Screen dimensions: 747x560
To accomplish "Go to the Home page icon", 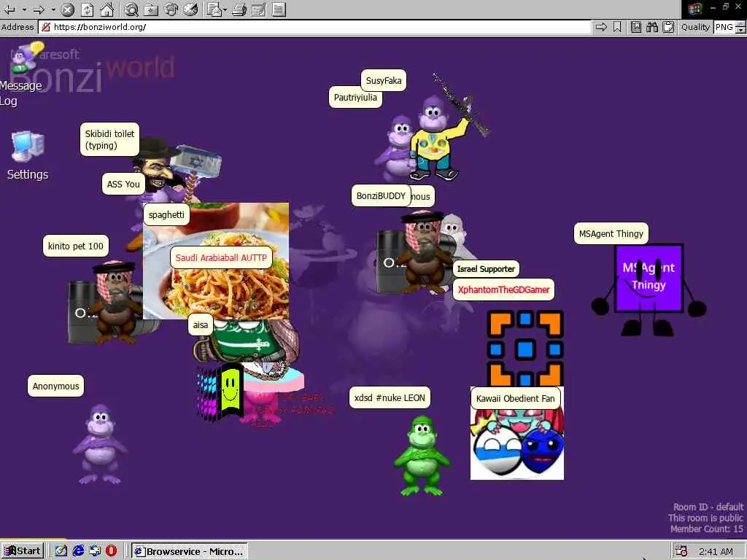I will click(x=107, y=9).
